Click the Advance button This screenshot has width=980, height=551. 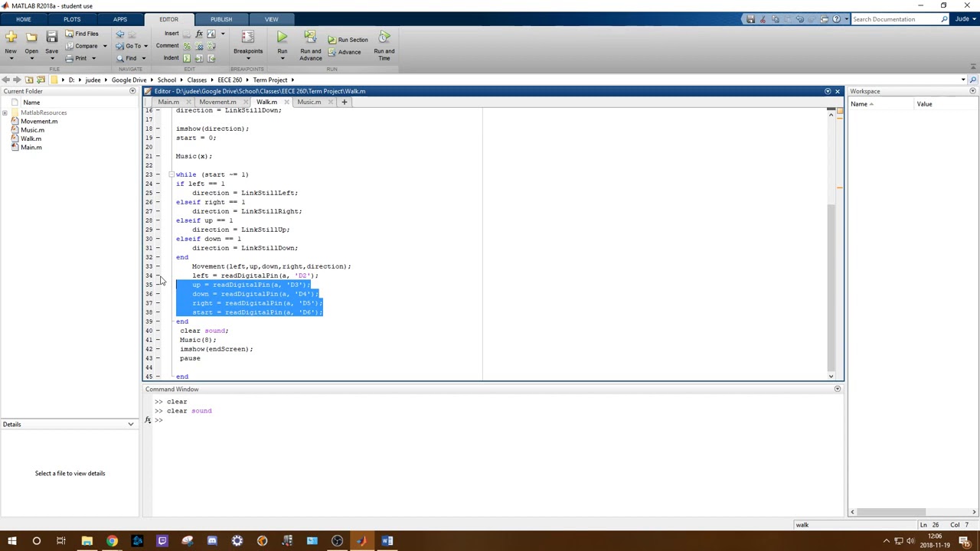[x=344, y=52]
